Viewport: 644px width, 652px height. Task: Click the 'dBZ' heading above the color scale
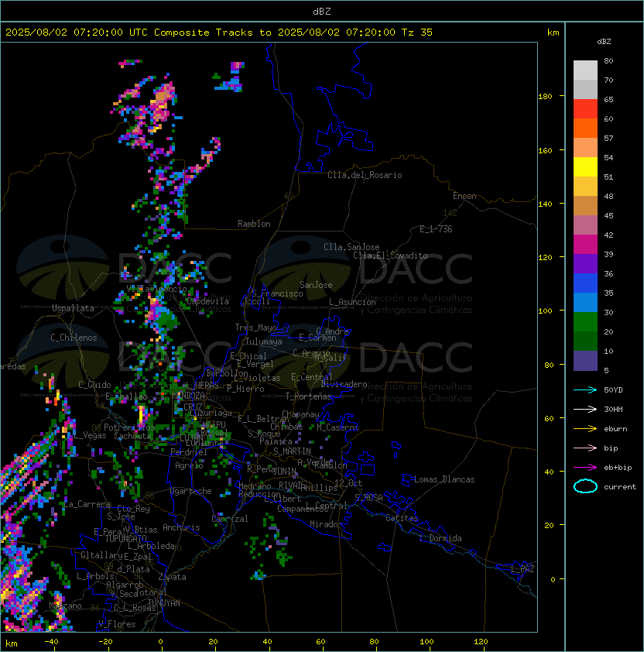coord(604,42)
